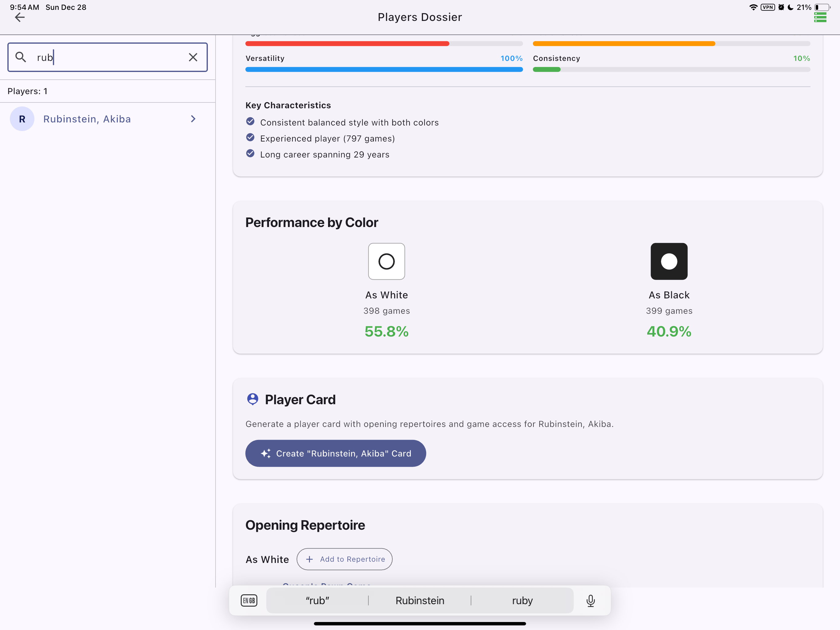Select the quoted "rub" suggestion
Image resolution: width=840 pixels, height=630 pixels.
[318, 600]
